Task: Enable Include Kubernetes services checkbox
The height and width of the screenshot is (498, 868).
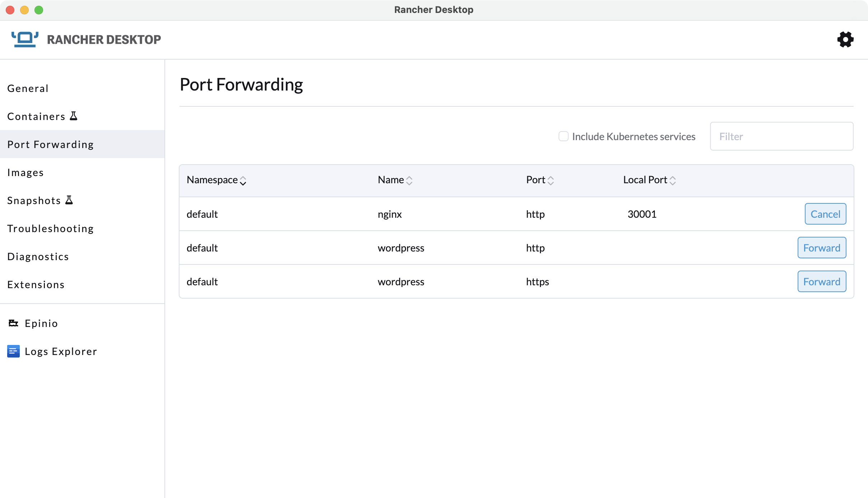Action: 563,137
